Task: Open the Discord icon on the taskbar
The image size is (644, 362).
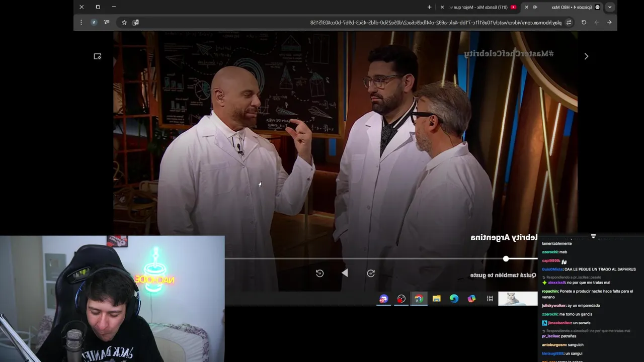Action: tap(384, 299)
